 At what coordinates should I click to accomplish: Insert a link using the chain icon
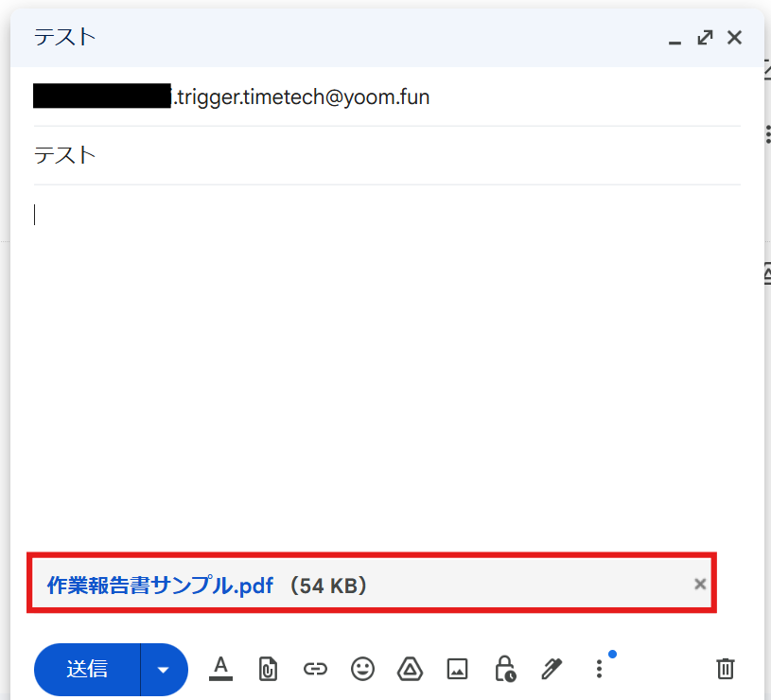(315, 669)
